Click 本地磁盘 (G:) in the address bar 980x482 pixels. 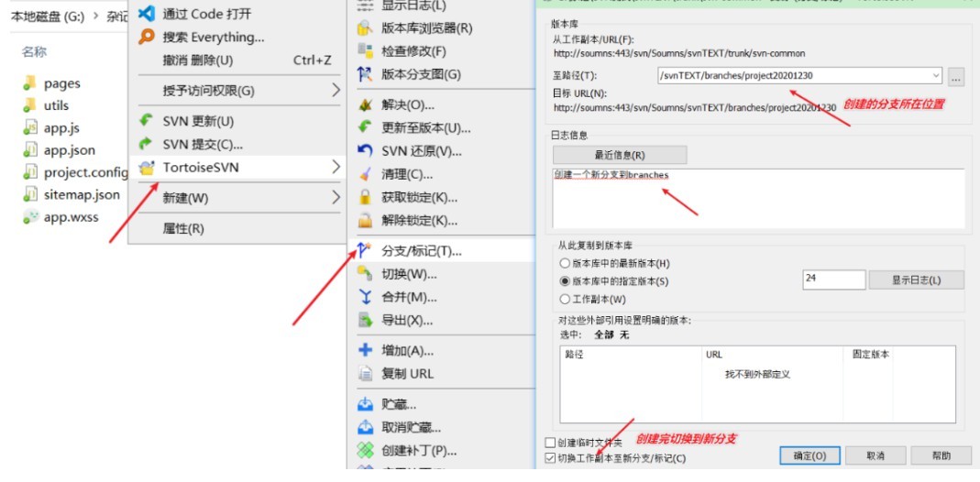point(48,16)
